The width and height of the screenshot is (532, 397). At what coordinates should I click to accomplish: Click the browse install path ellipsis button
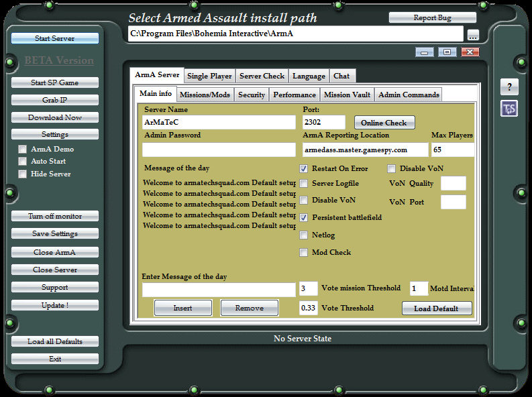(473, 35)
